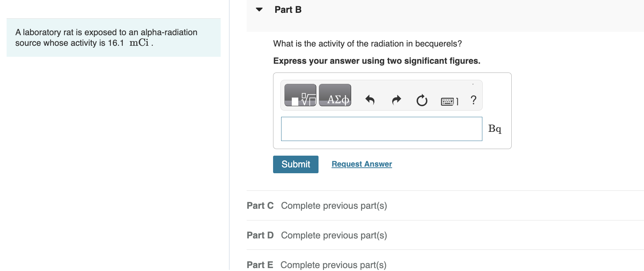The image size is (644, 271).
Task: Click Part C's 'Complete previous part(s)' text
Action: tap(334, 206)
